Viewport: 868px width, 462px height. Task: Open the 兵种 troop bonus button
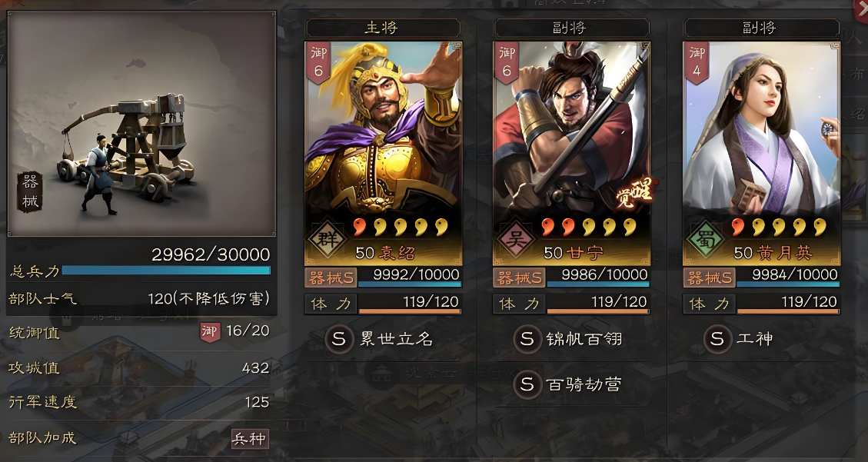point(250,439)
